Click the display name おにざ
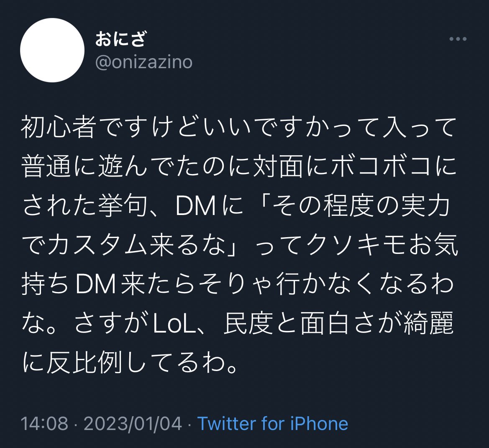The image size is (489, 448). [120, 39]
